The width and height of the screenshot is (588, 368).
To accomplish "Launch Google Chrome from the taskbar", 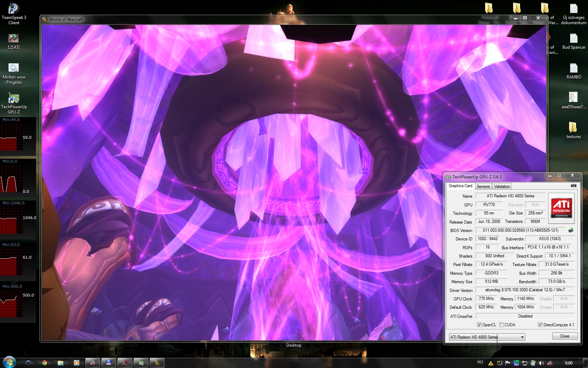I will [x=44, y=363].
